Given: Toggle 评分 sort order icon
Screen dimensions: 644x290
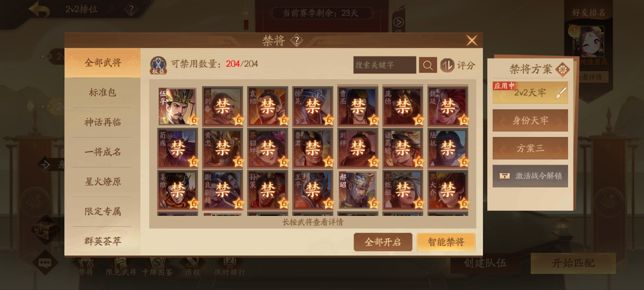Looking at the screenshot, I should pyautogui.click(x=447, y=65).
